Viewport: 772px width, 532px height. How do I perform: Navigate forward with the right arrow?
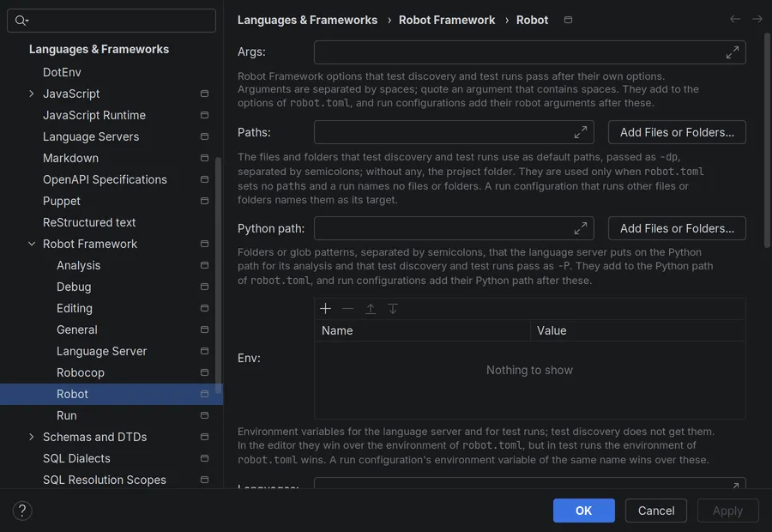point(757,19)
